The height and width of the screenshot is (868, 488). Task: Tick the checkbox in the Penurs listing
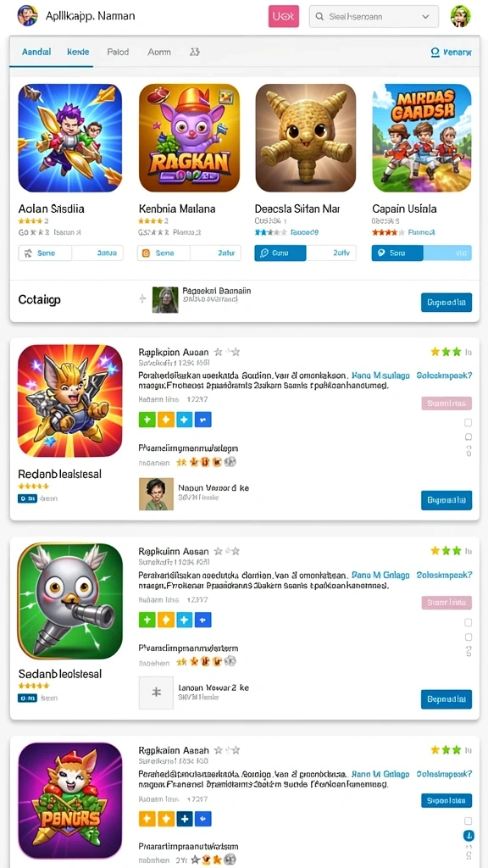468,821
